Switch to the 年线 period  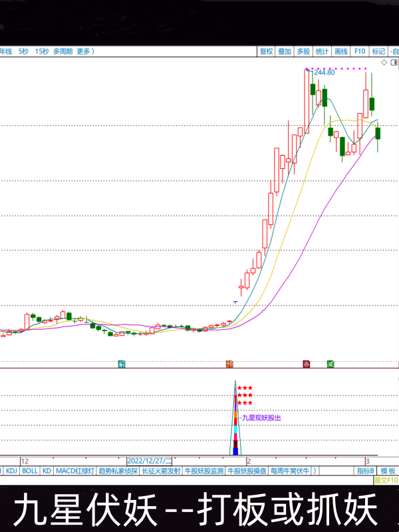click(6, 52)
